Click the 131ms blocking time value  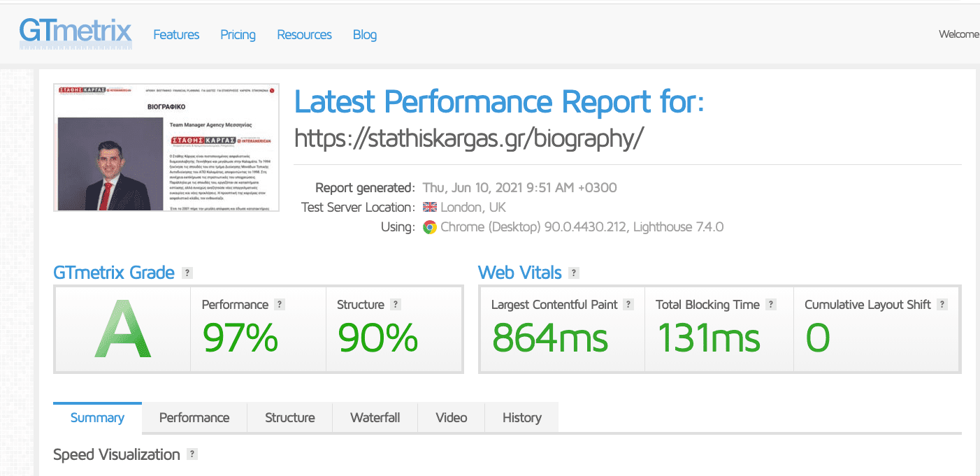tap(709, 338)
